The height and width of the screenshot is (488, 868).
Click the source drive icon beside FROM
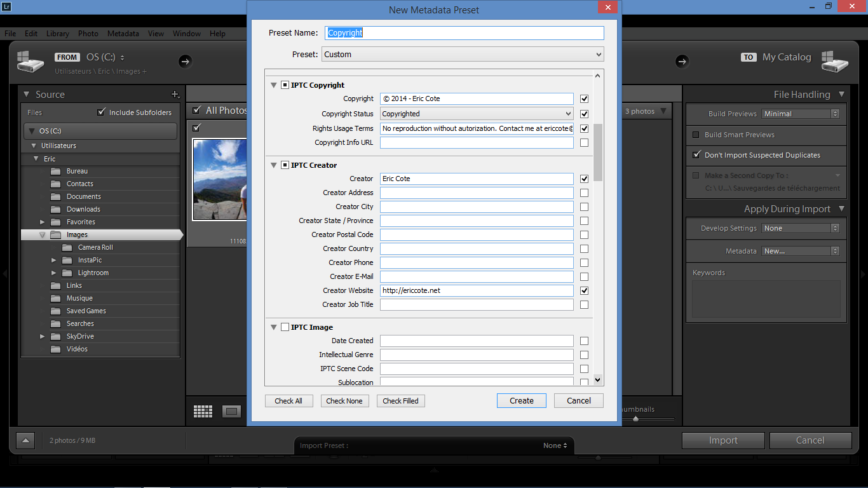(x=31, y=62)
